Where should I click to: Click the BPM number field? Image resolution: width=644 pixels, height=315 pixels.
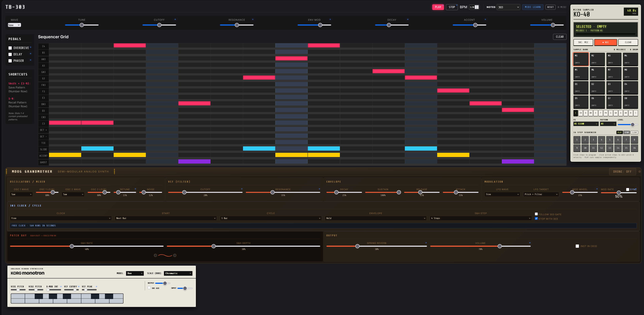click(474, 7)
